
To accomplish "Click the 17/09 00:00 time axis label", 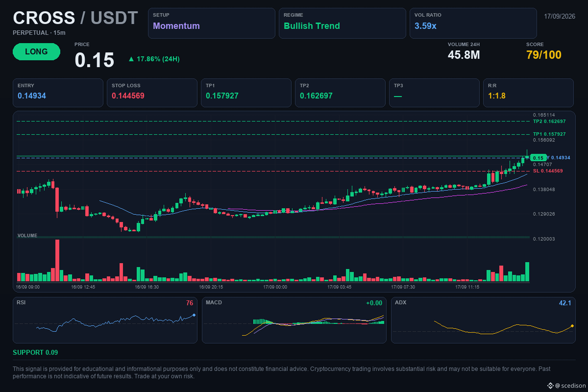I will point(275,287).
